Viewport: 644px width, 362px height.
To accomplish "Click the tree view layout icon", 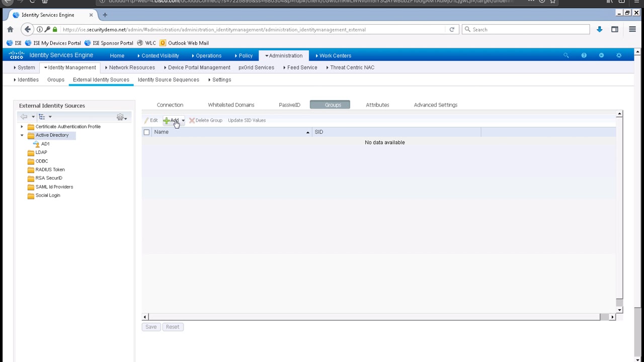I will pyautogui.click(x=42, y=117).
